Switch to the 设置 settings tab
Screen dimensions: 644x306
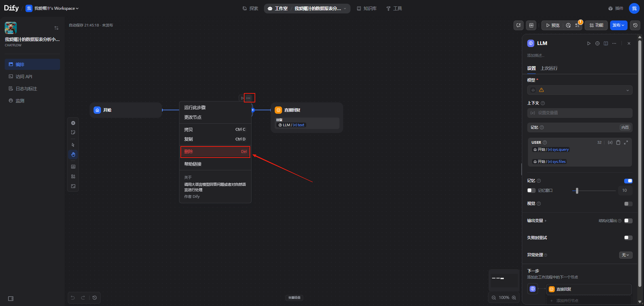coord(531,68)
